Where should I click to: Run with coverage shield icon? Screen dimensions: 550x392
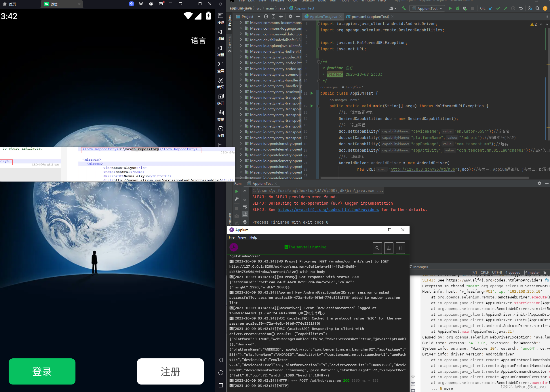click(465, 8)
